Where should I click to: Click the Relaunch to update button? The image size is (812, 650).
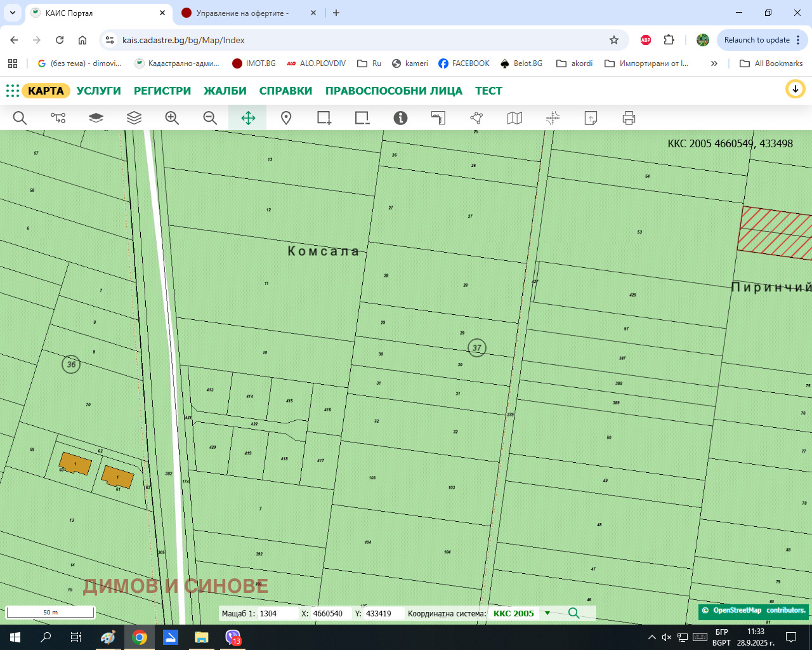(757, 40)
